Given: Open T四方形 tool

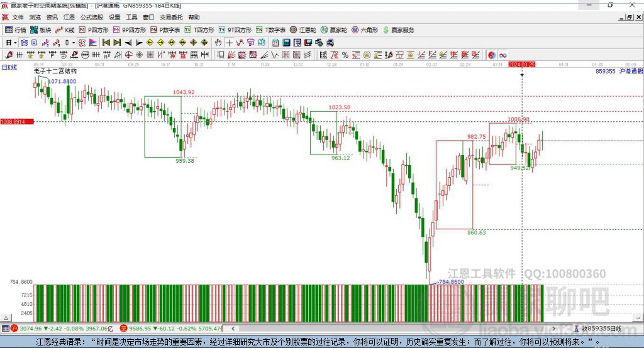Looking at the screenshot, I should (199, 30).
